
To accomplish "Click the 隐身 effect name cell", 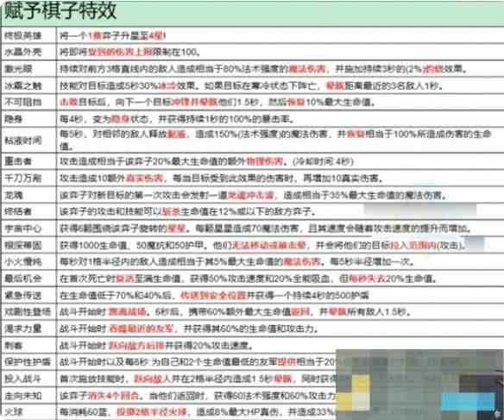I will (x=29, y=119).
